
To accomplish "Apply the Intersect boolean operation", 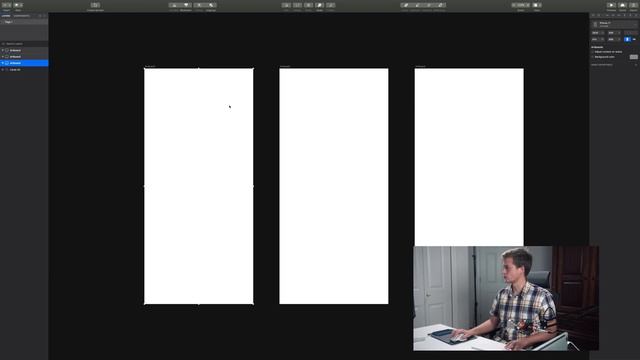I will point(428,5).
